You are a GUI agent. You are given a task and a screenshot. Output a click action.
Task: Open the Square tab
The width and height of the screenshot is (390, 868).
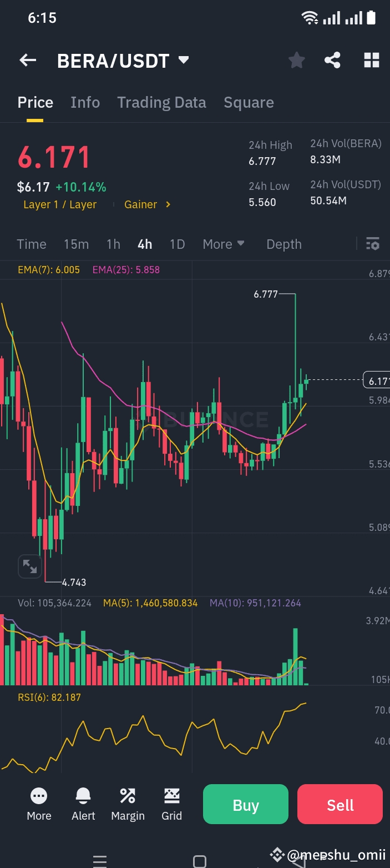pyautogui.click(x=249, y=102)
